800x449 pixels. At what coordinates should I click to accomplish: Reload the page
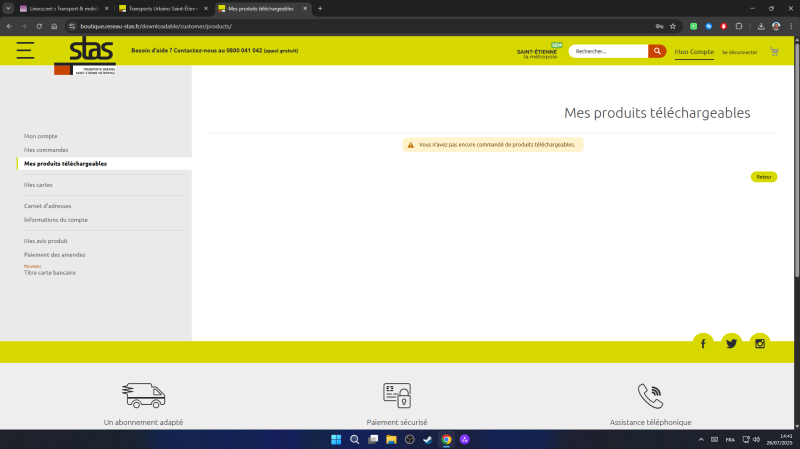click(x=38, y=26)
